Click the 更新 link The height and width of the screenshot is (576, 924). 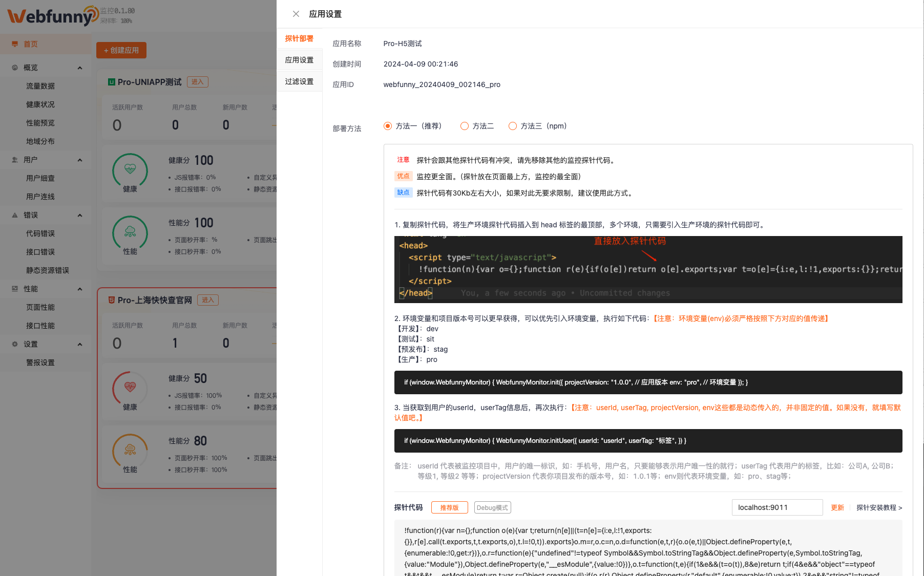[837, 507]
